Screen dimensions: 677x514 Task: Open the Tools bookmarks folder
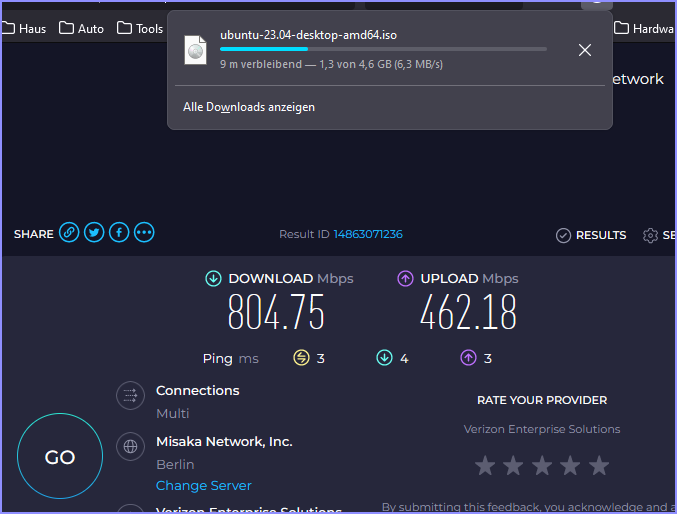pyautogui.click(x=140, y=29)
